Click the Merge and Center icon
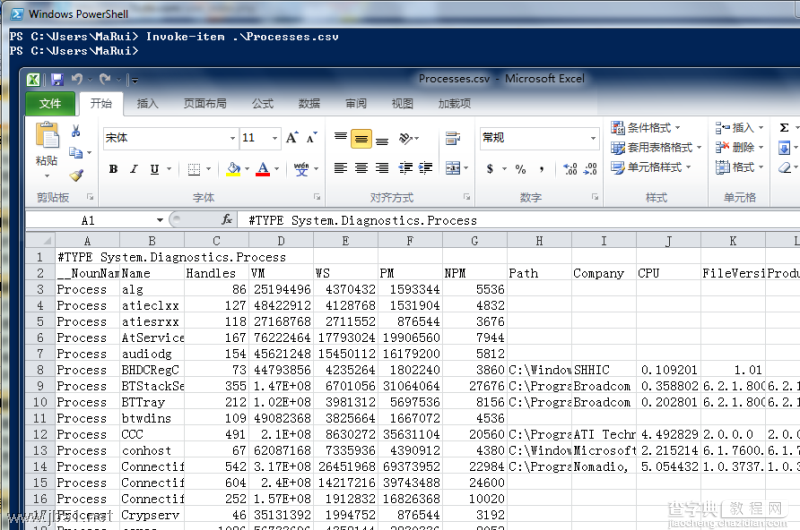This screenshot has width=800, height=530. pyautogui.click(x=453, y=168)
